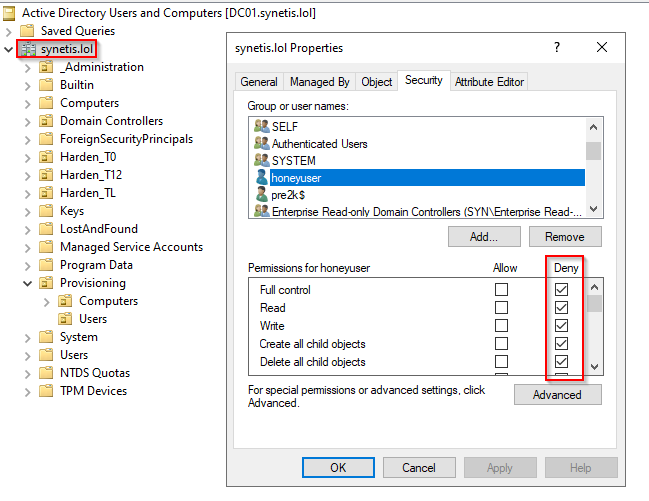Screen dimensions: 649x501
Task: Open Advanced security settings
Action: tap(558, 395)
